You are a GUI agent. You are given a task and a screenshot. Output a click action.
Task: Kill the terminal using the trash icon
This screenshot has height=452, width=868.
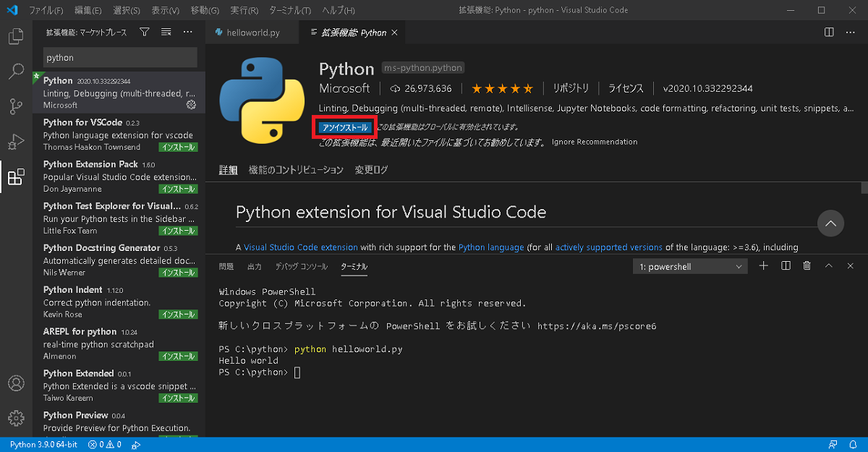pos(807,265)
